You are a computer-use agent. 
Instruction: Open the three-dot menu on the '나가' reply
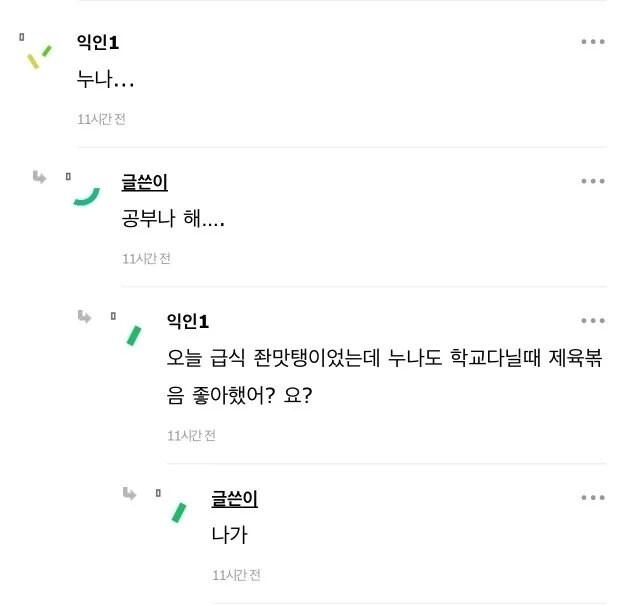(592, 497)
